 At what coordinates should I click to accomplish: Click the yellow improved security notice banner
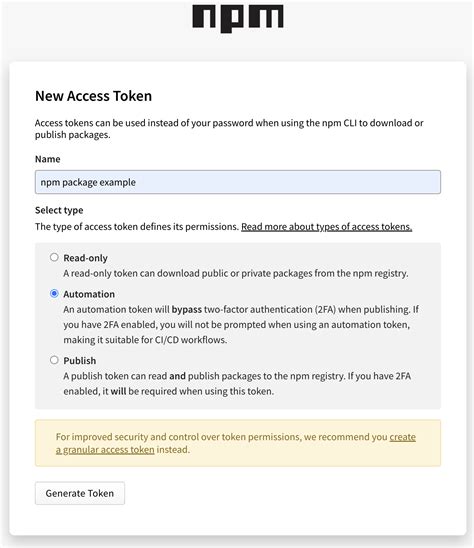(238, 443)
